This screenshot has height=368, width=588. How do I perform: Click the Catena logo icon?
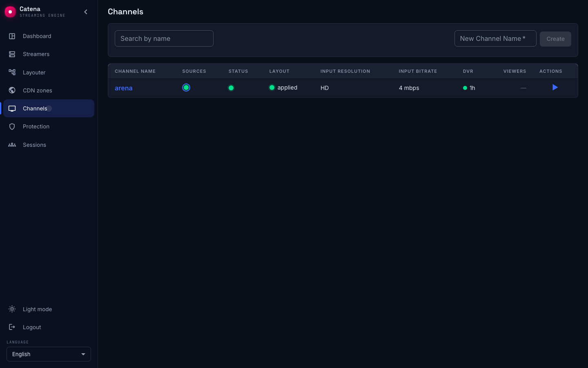point(10,12)
